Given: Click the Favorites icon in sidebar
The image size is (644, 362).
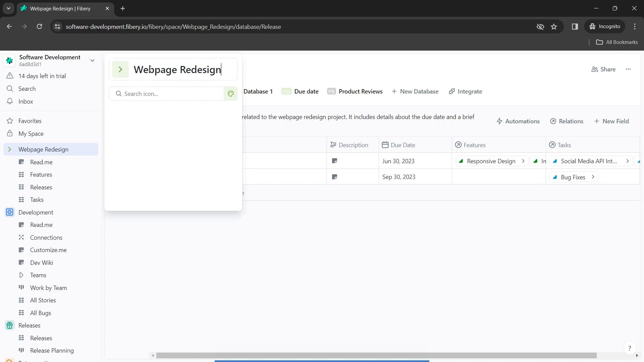Looking at the screenshot, I should 10,121.
